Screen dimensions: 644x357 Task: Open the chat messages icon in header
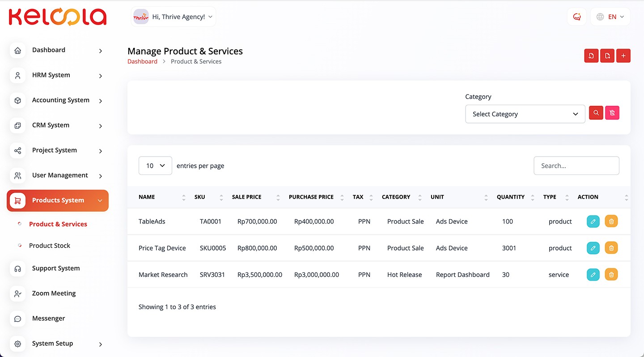click(x=577, y=17)
